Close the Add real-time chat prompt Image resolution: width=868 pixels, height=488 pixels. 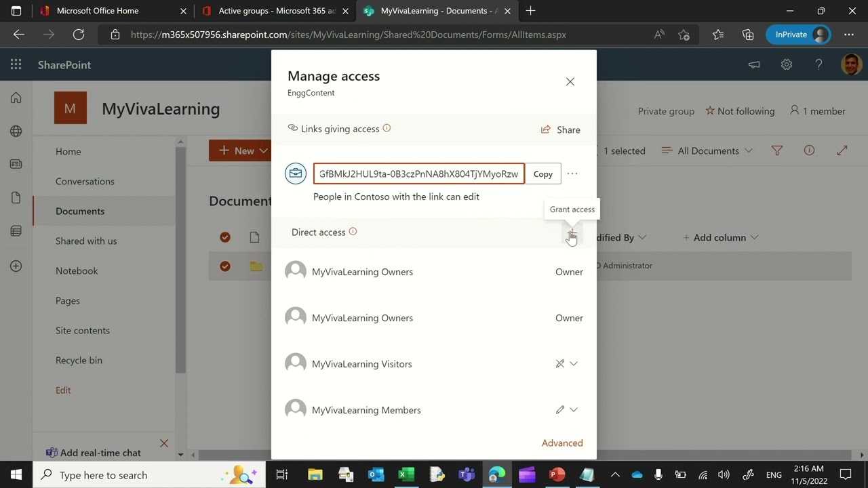coord(163,443)
